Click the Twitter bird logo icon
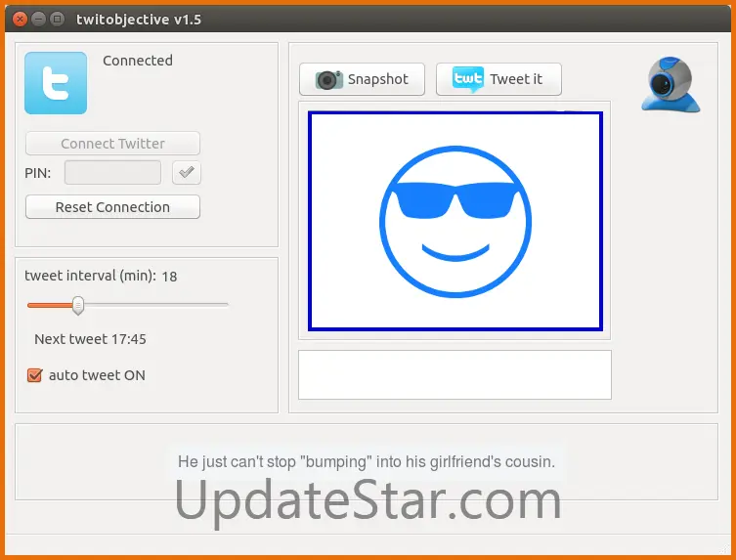The width and height of the screenshot is (736, 560). [56, 83]
